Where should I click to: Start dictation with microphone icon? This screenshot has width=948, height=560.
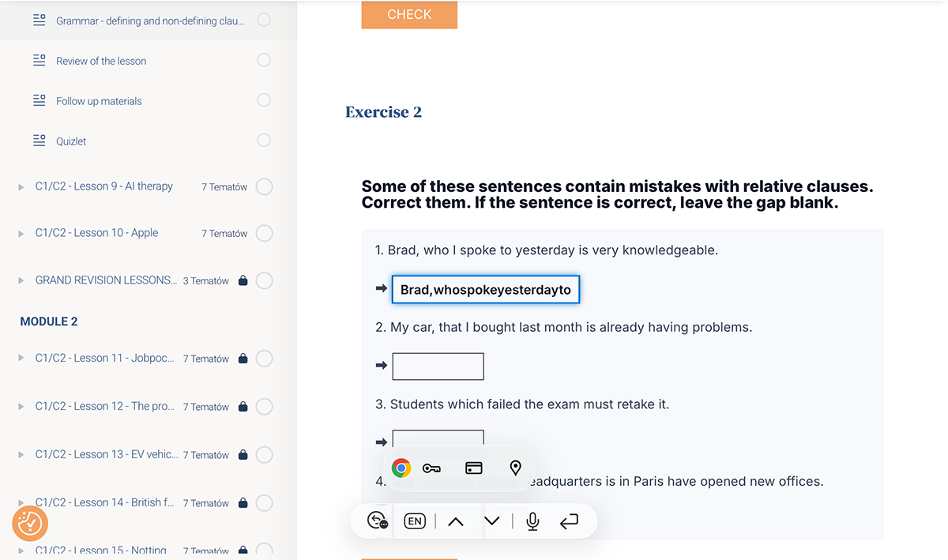(x=533, y=521)
